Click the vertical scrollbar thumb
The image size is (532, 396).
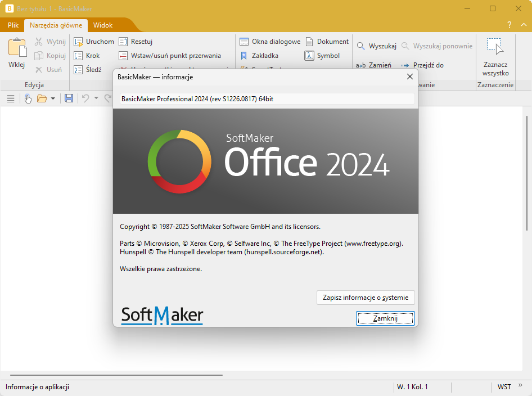[527, 173]
